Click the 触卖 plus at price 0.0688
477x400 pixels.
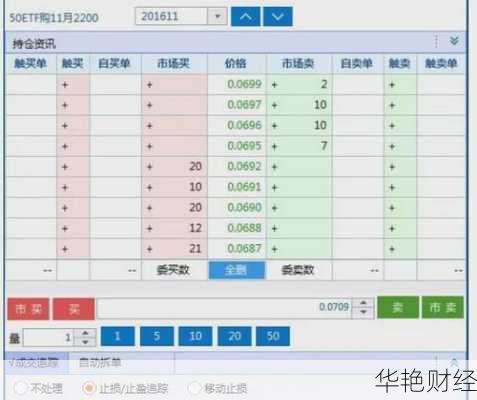(392, 229)
